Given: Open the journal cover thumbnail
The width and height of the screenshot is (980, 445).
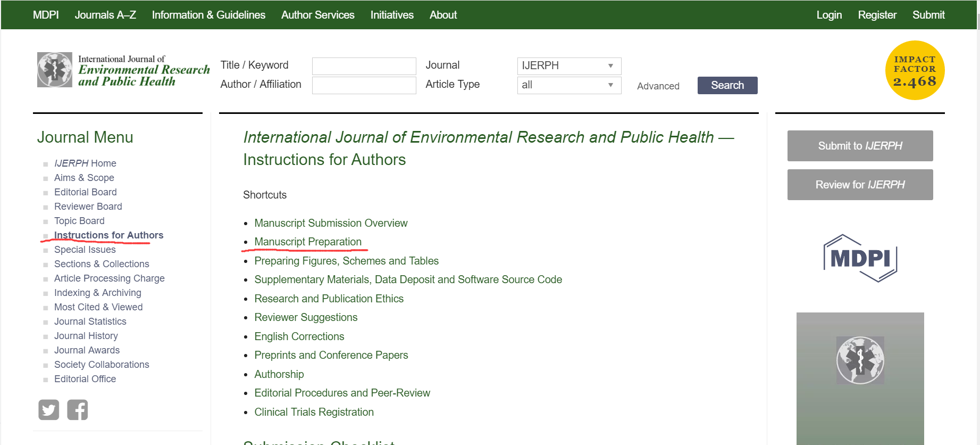Looking at the screenshot, I should click(x=860, y=378).
